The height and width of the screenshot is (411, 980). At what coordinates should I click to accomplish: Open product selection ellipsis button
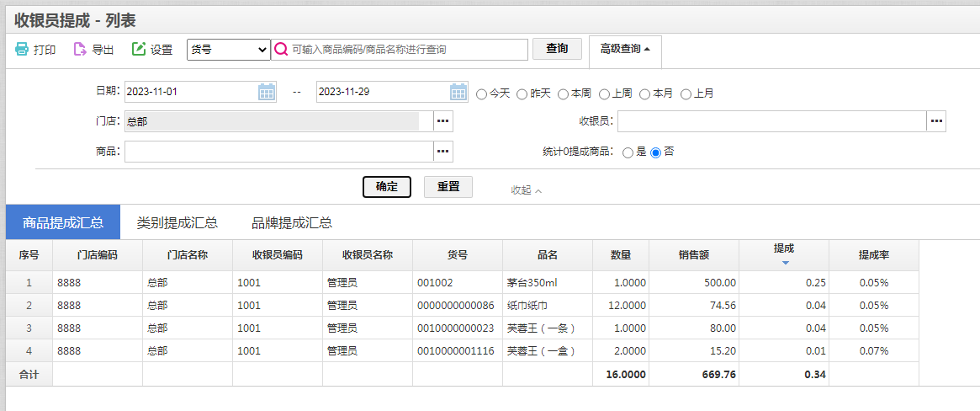click(x=443, y=152)
